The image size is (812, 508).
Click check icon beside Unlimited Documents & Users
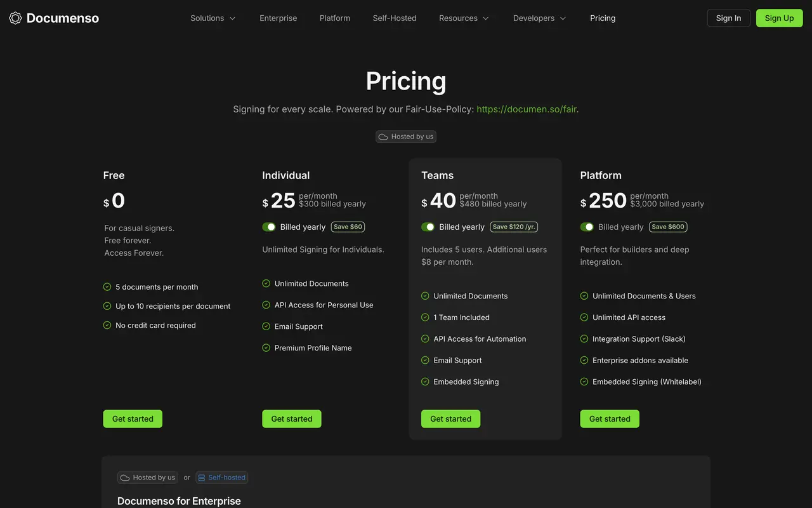coord(584,296)
